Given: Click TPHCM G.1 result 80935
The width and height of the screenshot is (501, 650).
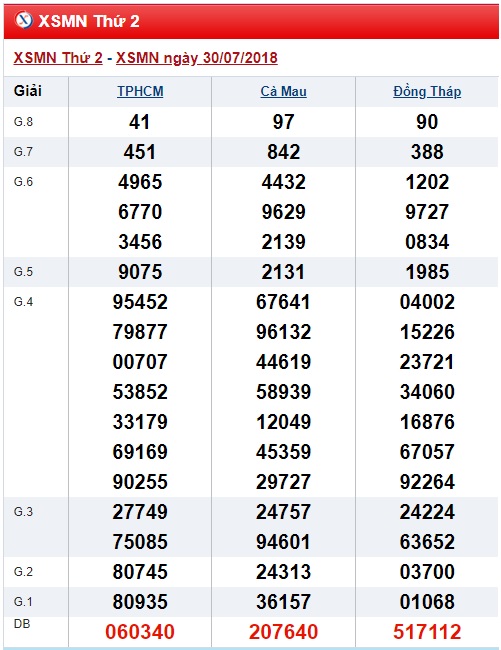Looking at the screenshot, I should [x=140, y=602].
